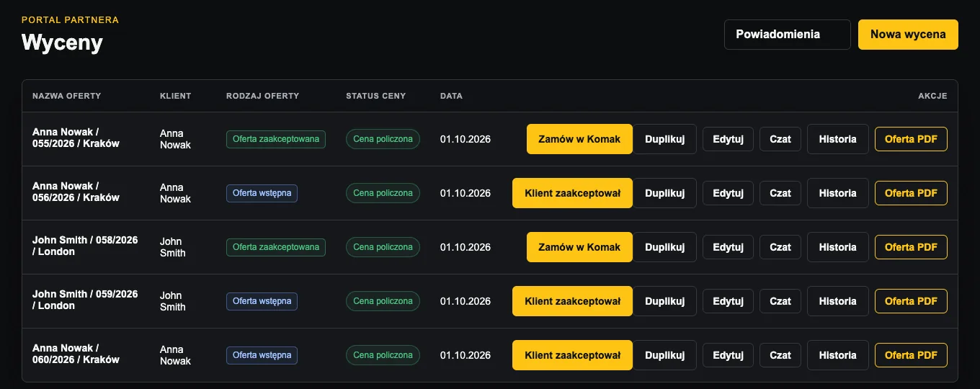Image resolution: width=980 pixels, height=389 pixels.
Task: View Historia of offer 056/2026
Action: tap(837, 193)
